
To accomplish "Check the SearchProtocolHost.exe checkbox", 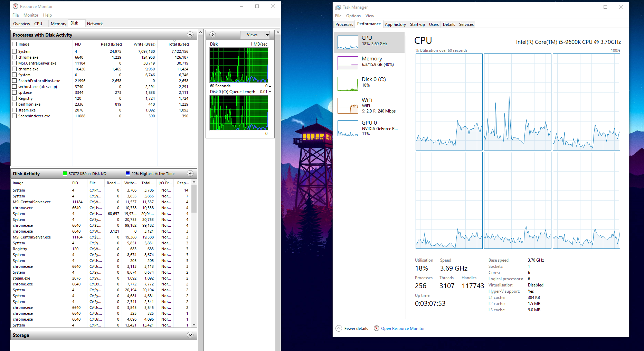I will tap(15, 81).
